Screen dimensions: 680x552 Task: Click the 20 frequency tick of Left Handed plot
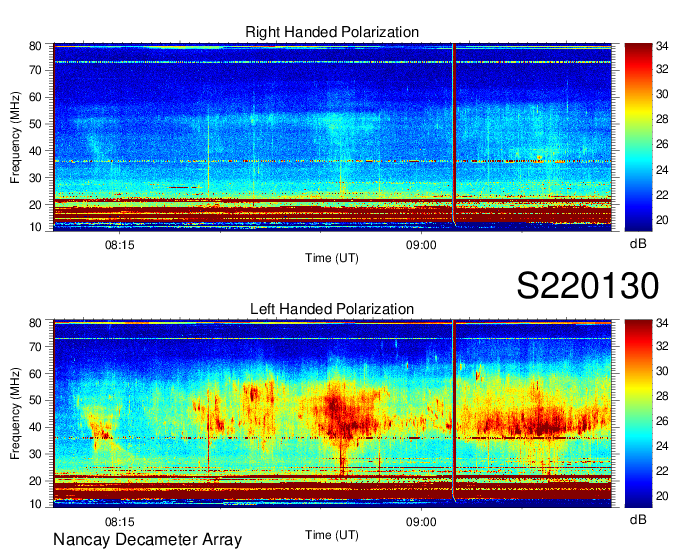pos(35,481)
